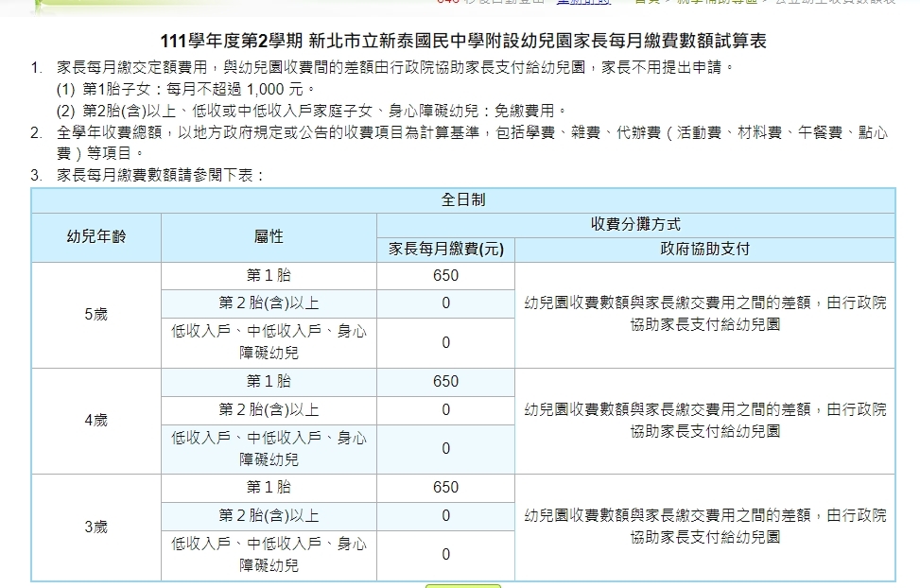Click 第 1 胎 in the 3歲 group
Viewport: 920px width, 588px height.
tap(269, 488)
